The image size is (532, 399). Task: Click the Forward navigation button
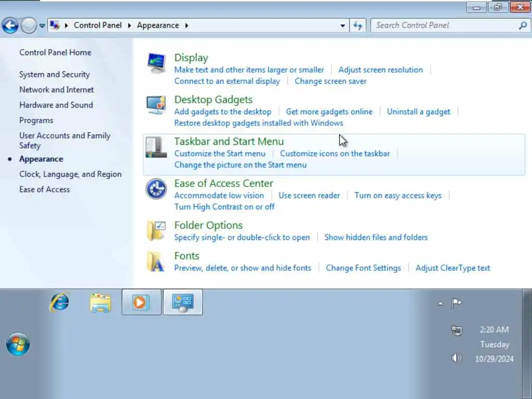(x=29, y=25)
